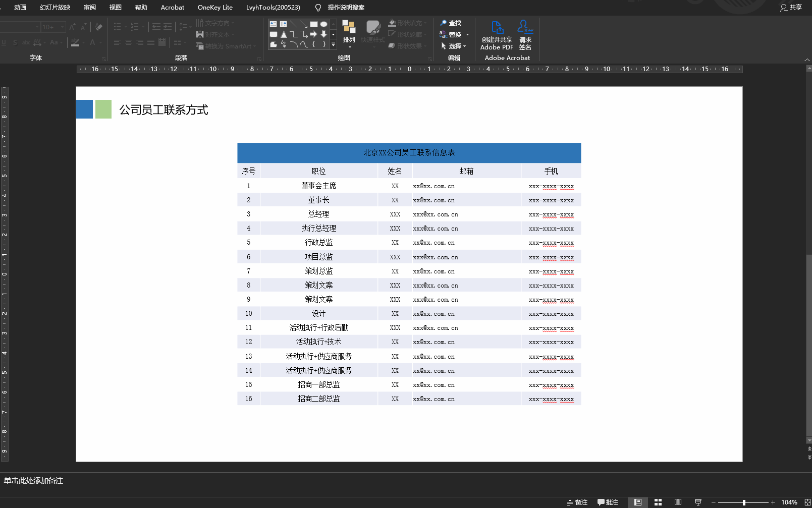
Task: Open line spacing dropdown
Action: pyautogui.click(x=185, y=27)
